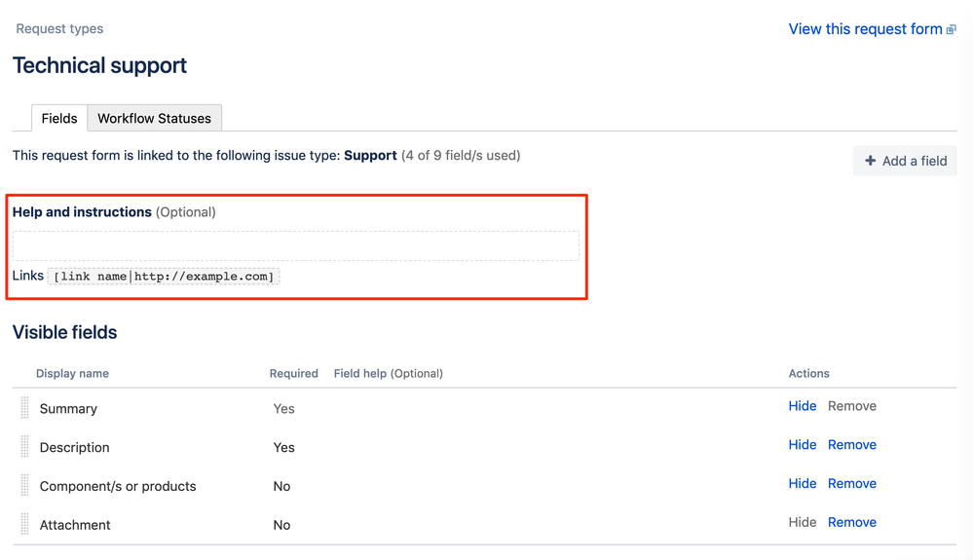Click the Summary display name

click(68, 409)
